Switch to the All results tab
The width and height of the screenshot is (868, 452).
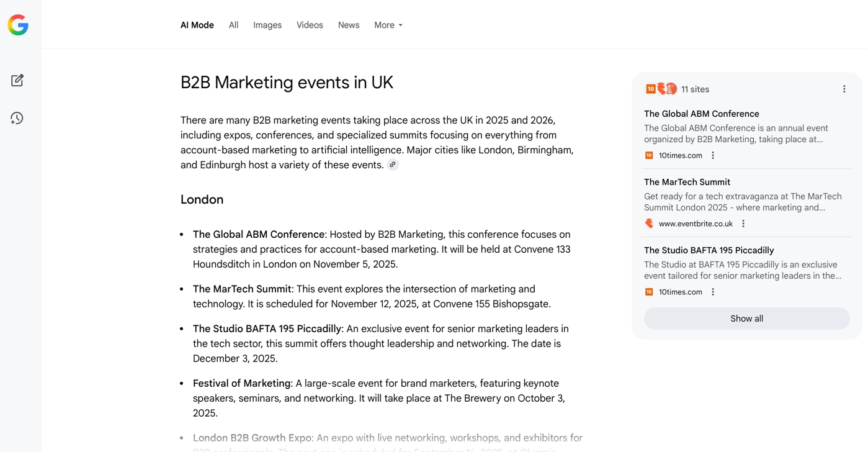233,25
